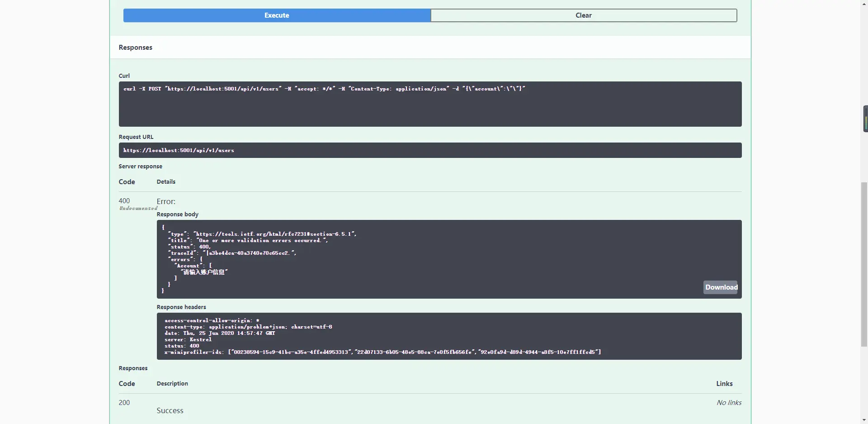Click the Clear button

tap(584, 15)
